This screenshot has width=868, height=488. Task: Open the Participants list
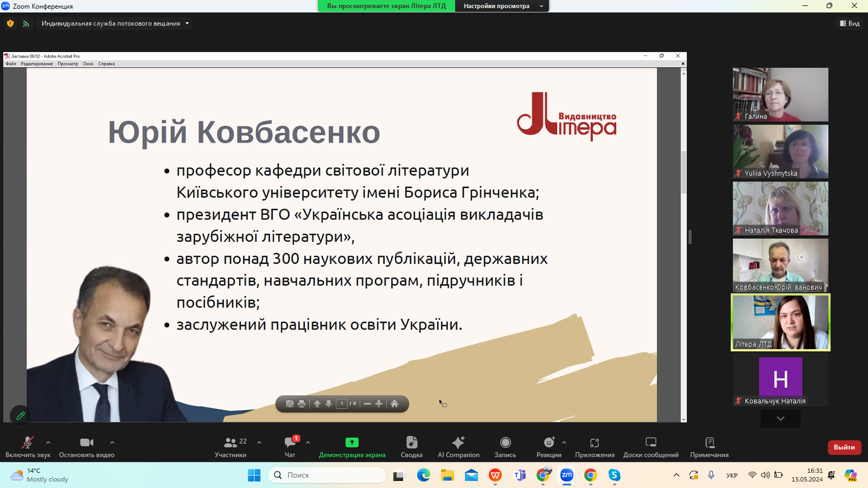231,447
